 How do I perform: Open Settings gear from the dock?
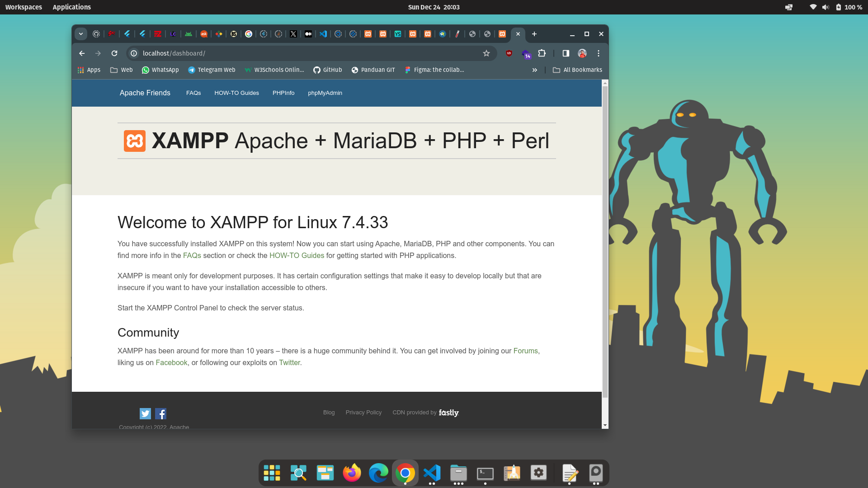click(x=538, y=473)
